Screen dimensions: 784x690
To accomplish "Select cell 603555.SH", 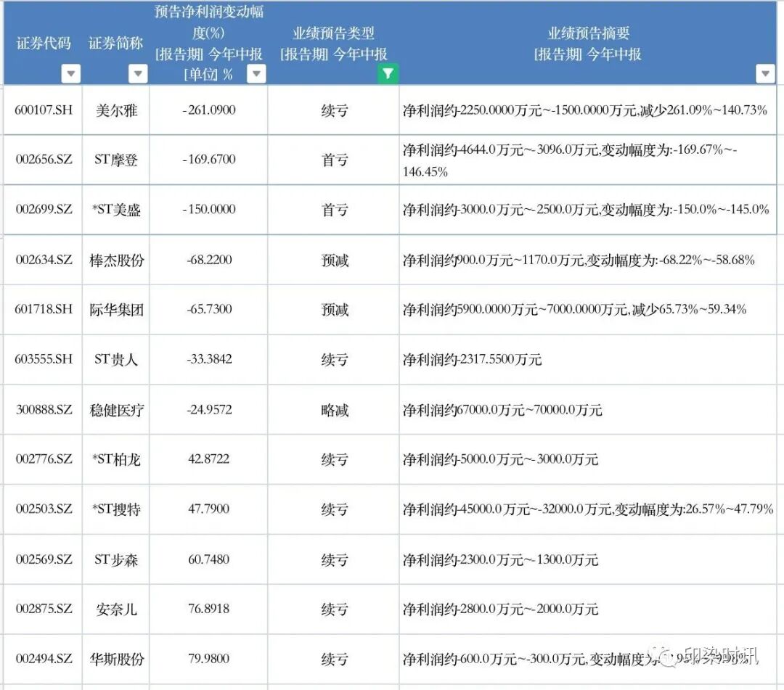I will (43, 359).
